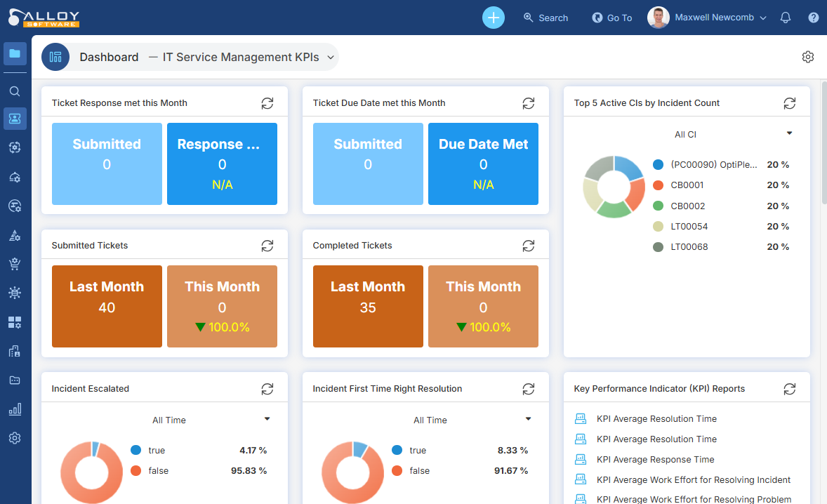Click the Go To menu item

point(611,18)
